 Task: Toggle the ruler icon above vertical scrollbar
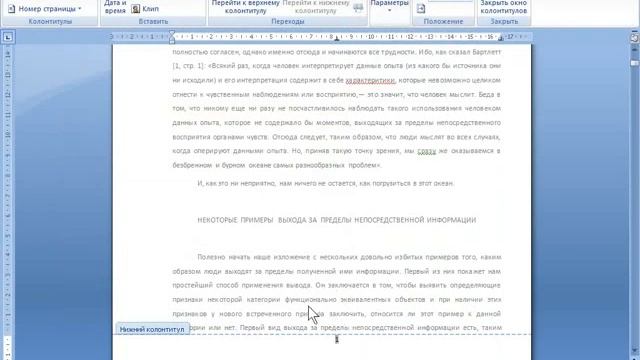click(635, 38)
